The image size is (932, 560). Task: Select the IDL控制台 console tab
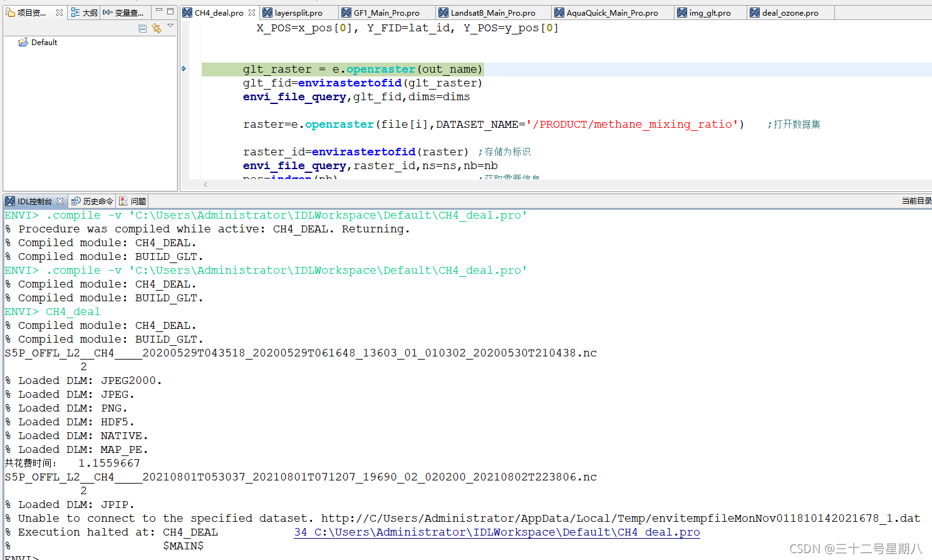coord(34,201)
